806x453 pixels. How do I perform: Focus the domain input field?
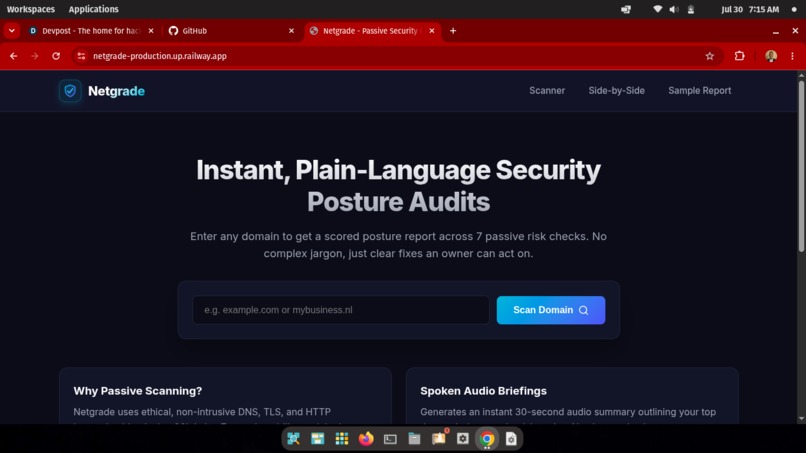341,310
